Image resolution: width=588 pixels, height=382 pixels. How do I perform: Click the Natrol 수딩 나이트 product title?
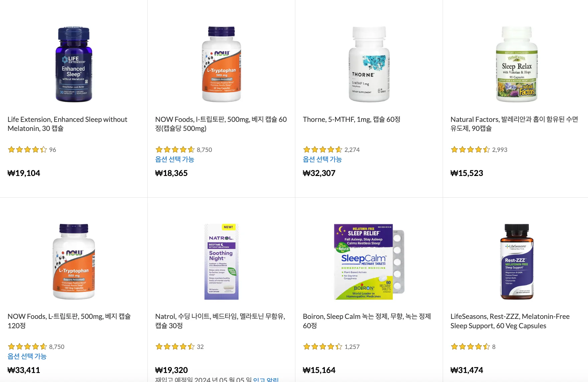tap(220, 321)
